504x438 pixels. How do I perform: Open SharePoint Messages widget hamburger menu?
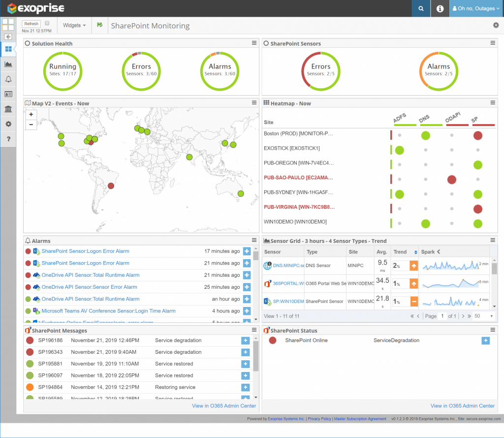pos(254,330)
